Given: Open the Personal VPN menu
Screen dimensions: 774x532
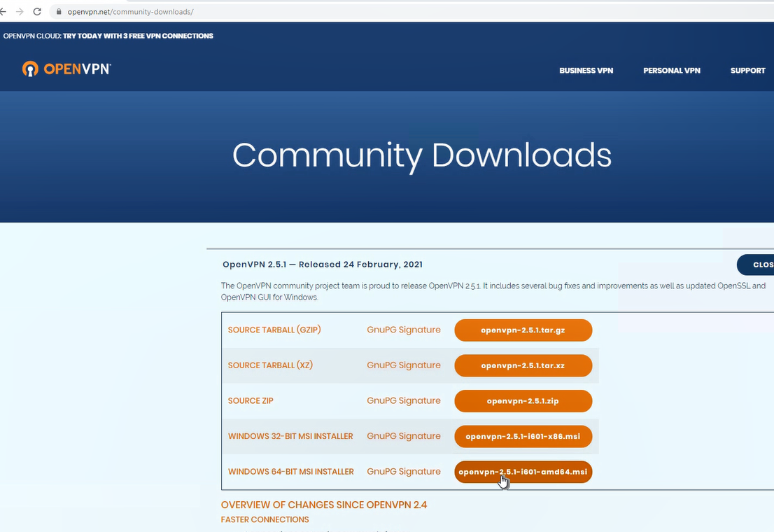Looking at the screenshot, I should click(x=671, y=71).
